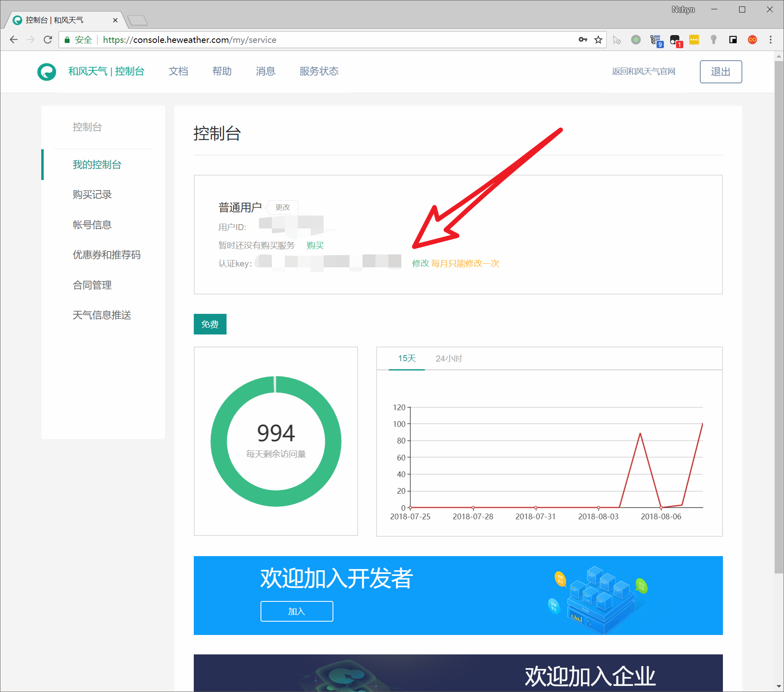Click 修改 link next to key
Screen dimensions: 784x692
(420, 263)
